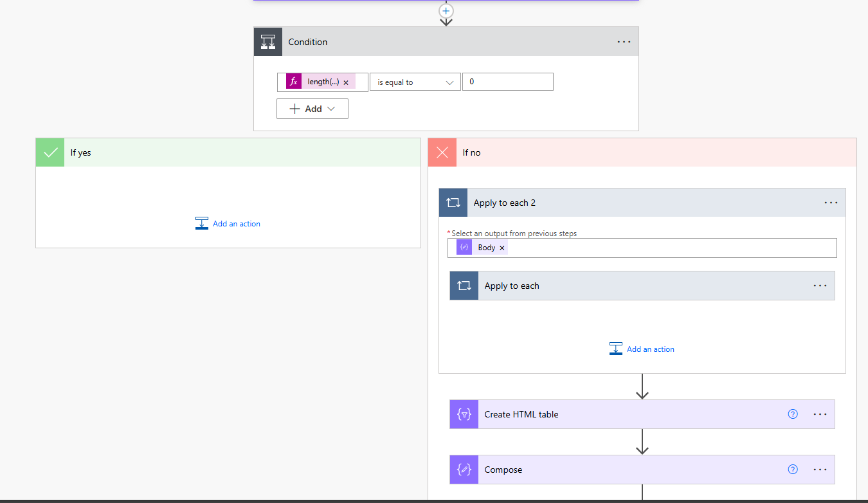Open help for Compose action
868x503 pixels.
[x=793, y=470]
